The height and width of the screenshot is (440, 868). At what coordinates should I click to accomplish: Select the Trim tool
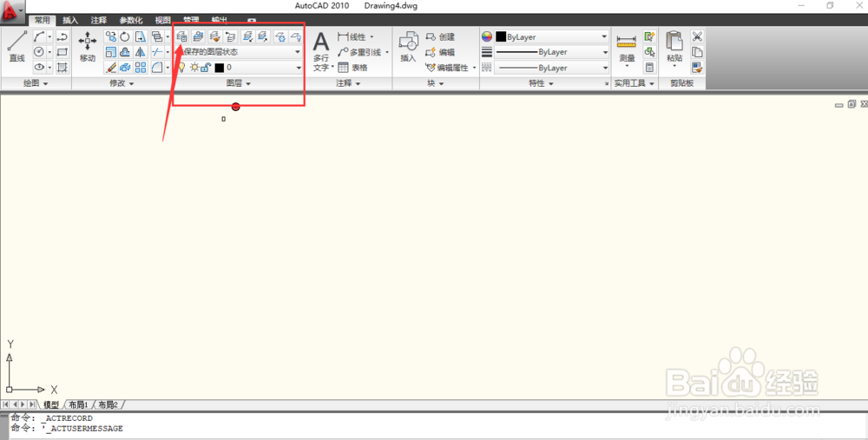156,52
